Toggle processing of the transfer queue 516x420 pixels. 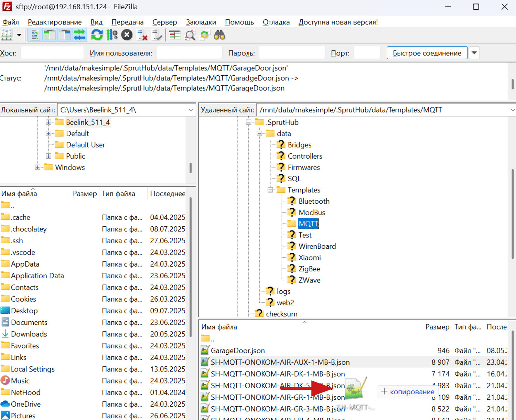point(112,35)
